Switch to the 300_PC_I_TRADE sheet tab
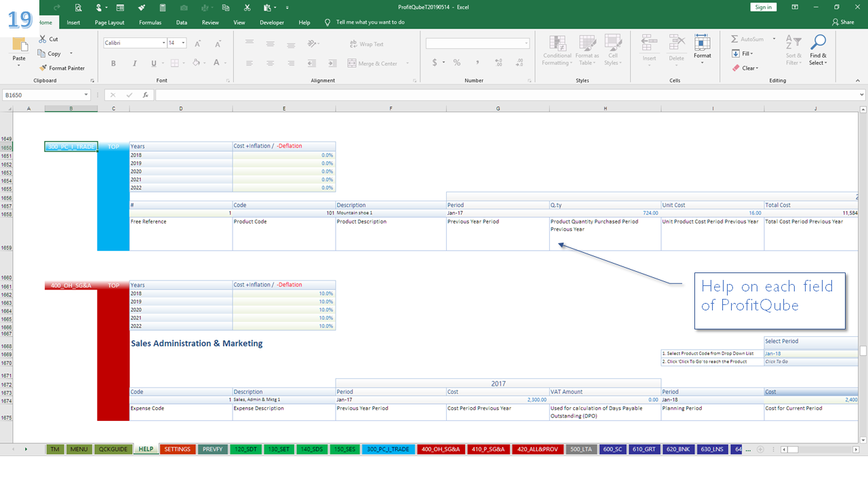The width and height of the screenshot is (868, 488). pos(389,449)
